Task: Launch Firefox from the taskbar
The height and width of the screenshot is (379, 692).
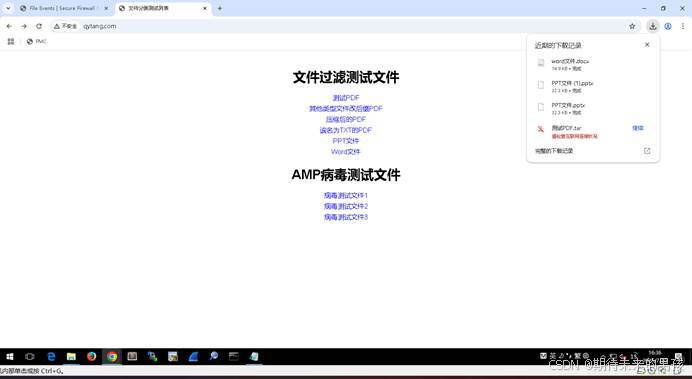Action: coord(91,356)
